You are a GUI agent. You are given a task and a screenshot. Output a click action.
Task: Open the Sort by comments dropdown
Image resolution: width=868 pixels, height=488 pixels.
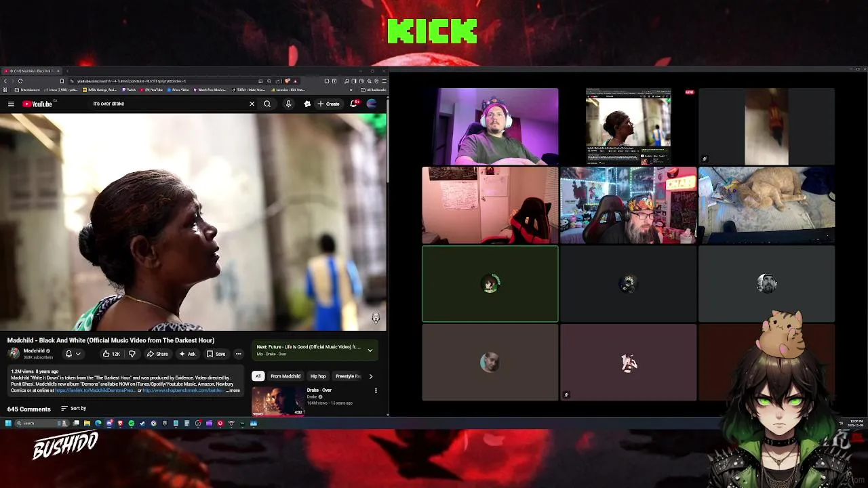click(x=74, y=408)
